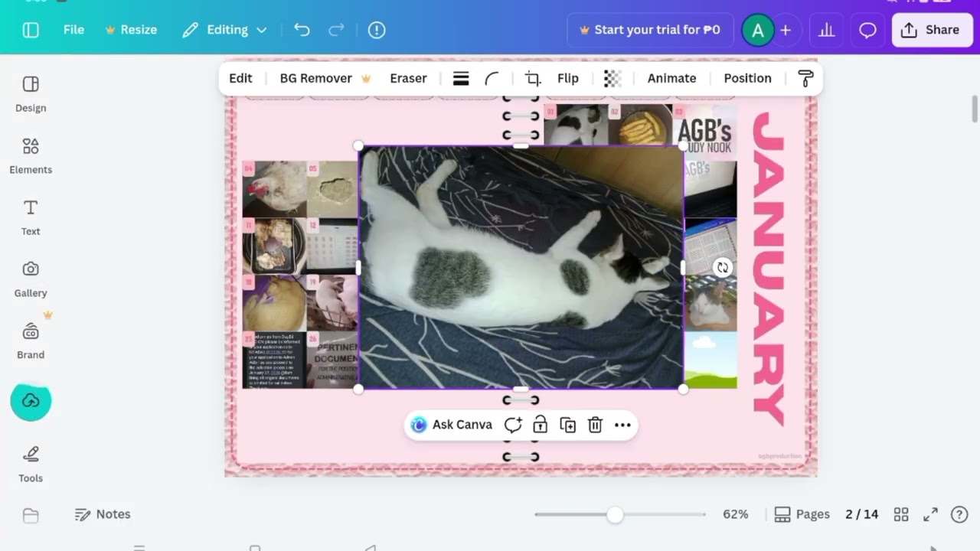Open the design alert info icon

coord(377,30)
